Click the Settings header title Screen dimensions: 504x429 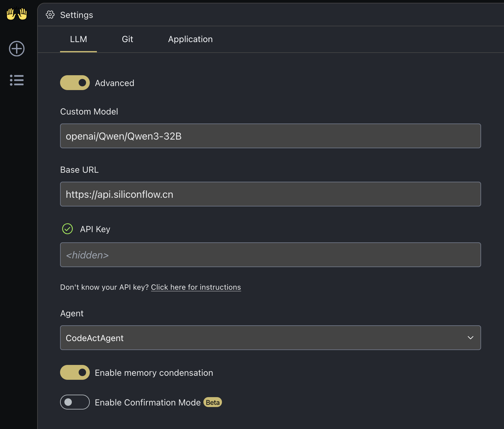tap(76, 15)
